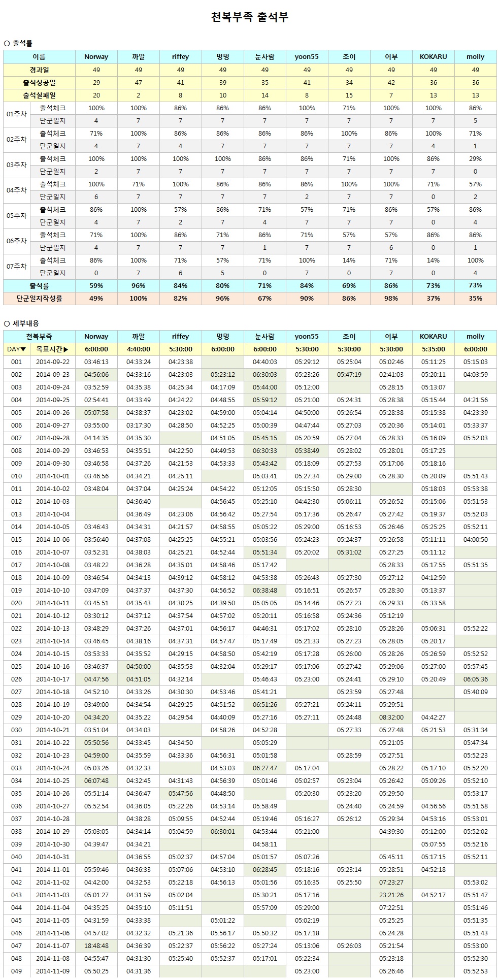Select day number 049
The image size is (498, 980).
click(17, 971)
